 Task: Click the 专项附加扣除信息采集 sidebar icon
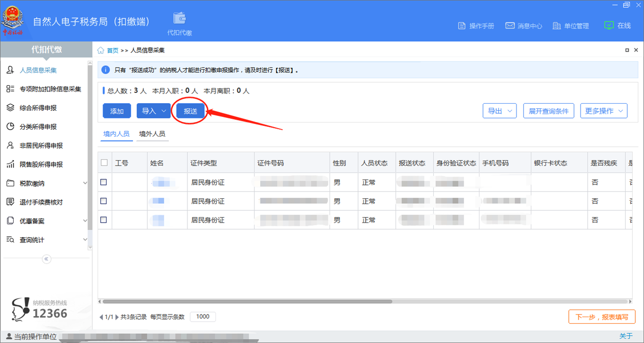click(10, 89)
